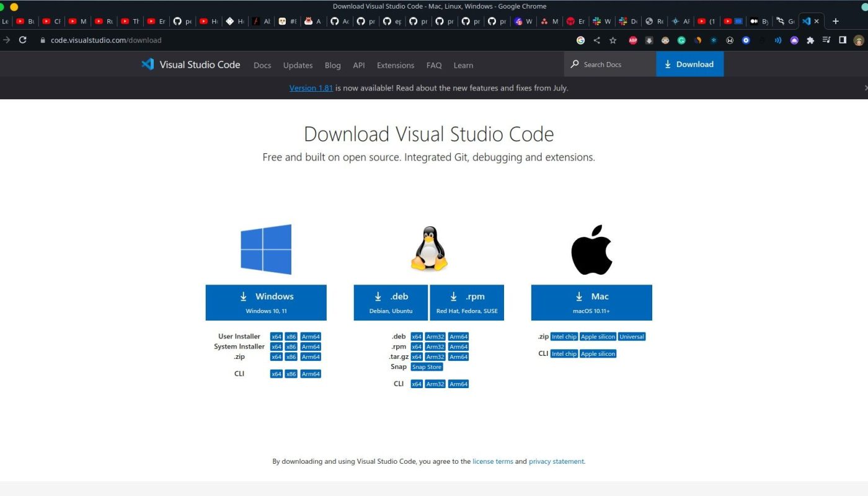This screenshot has width=868, height=496.
Task: Click the magnifier icon in Search Docs
Action: tap(575, 64)
